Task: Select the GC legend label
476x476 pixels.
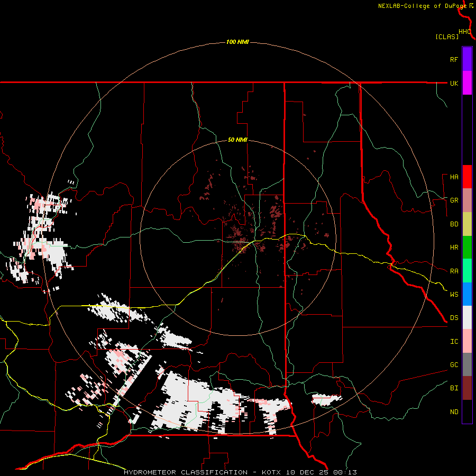Action: coord(454,365)
